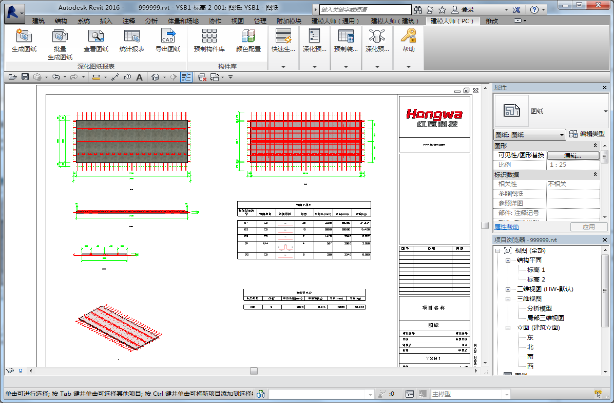Click the Generate Sheet ribbon icon
Viewport: 614px width, 403px height.
[24, 36]
